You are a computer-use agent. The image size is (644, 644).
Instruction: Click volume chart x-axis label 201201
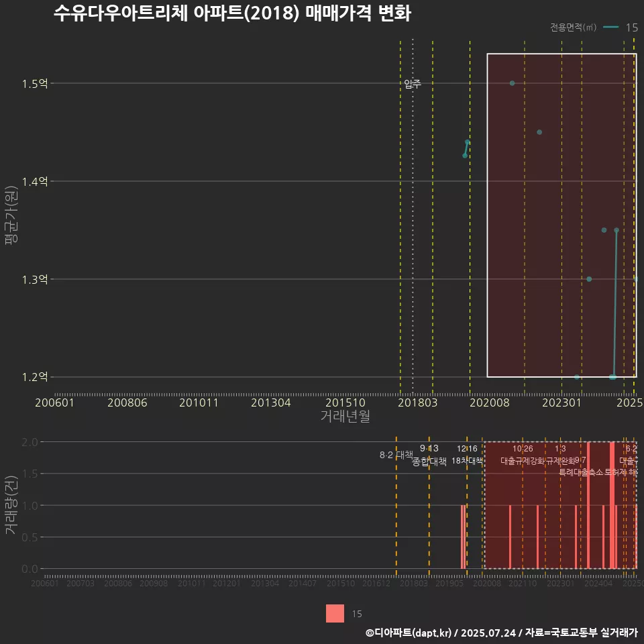(x=227, y=583)
